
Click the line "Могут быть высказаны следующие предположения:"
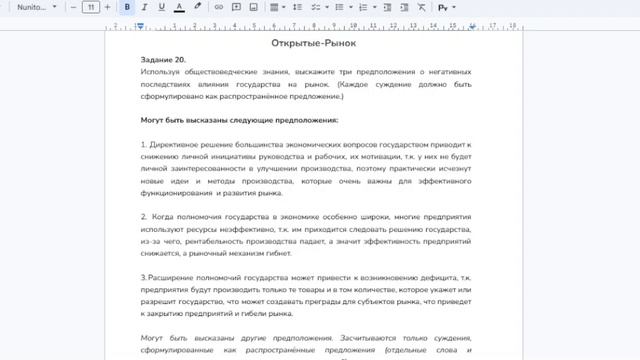pyautogui.click(x=240, y=120)
